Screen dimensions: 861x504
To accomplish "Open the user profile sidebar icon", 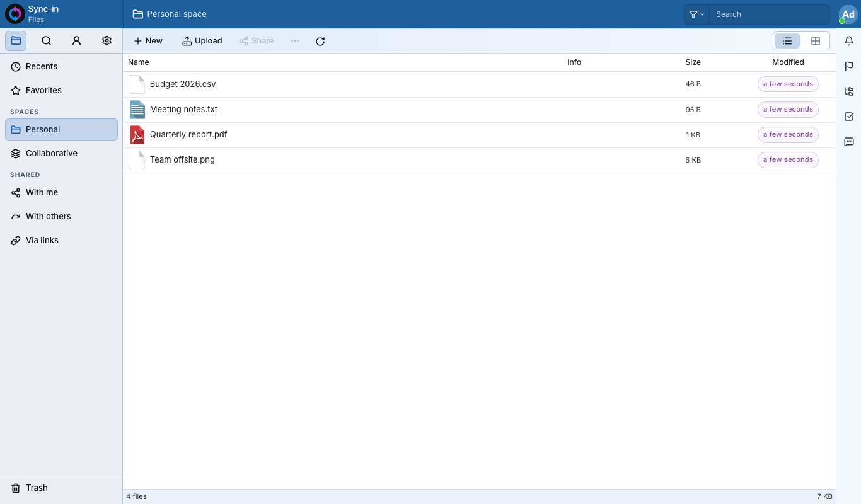I will pyautogui.click(x=76, y=41).
